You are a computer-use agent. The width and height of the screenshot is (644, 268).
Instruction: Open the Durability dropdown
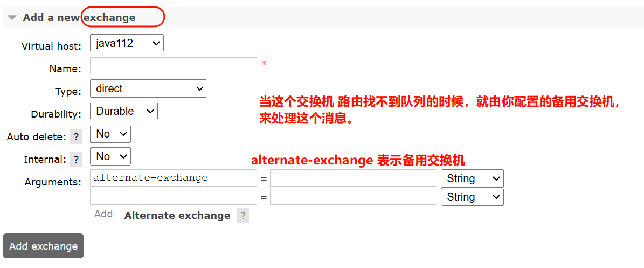[123, 111]
